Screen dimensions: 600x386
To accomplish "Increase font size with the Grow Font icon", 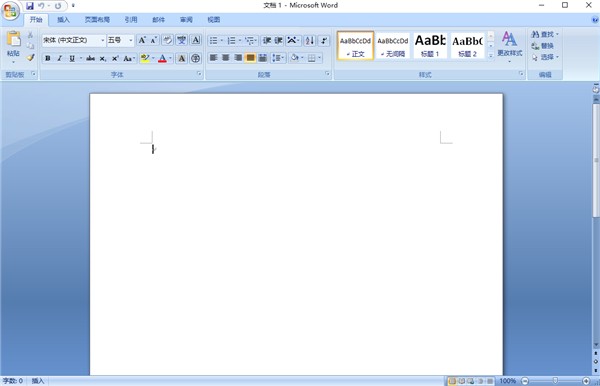I will click(142, 40).
